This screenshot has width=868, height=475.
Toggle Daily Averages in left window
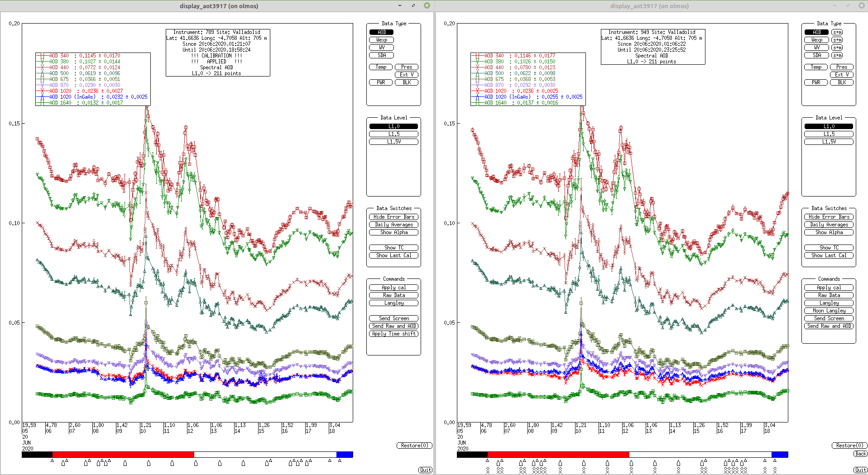(393, 225)
